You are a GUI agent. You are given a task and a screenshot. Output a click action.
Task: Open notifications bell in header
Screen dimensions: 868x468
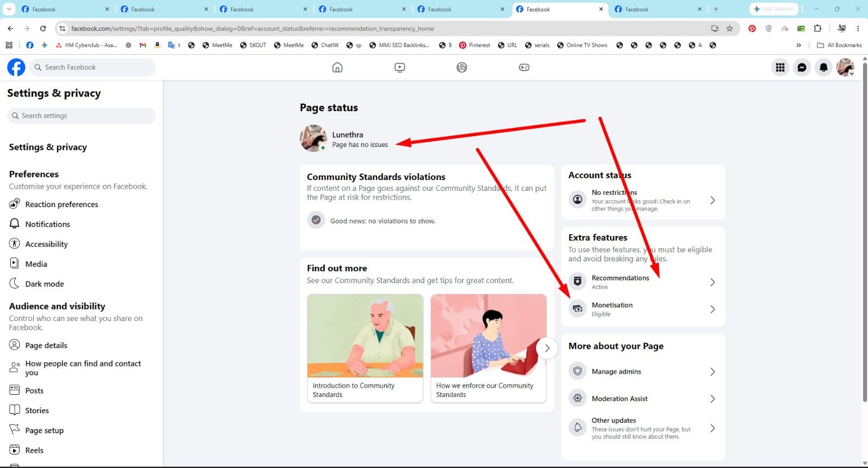[x=824, y=67]
